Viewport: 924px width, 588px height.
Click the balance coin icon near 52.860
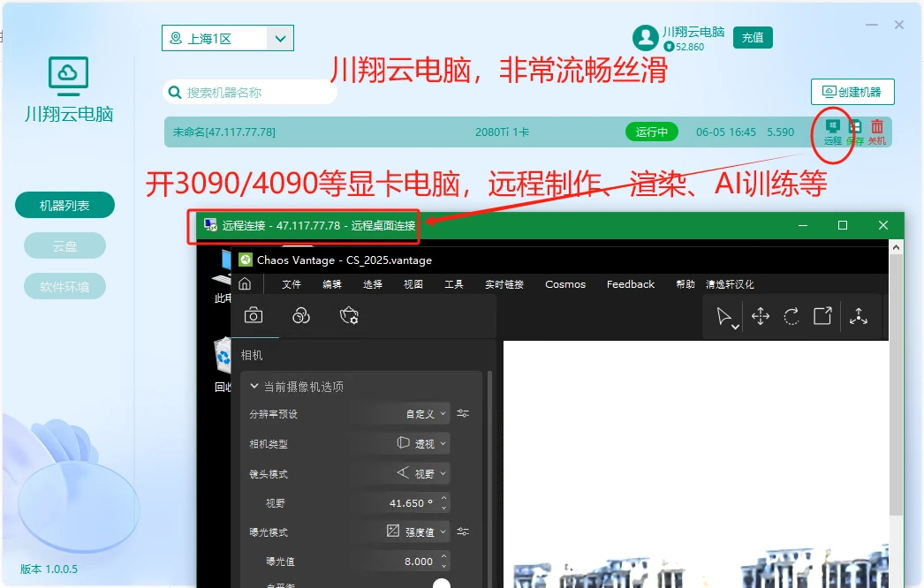[x=668, y=47]
